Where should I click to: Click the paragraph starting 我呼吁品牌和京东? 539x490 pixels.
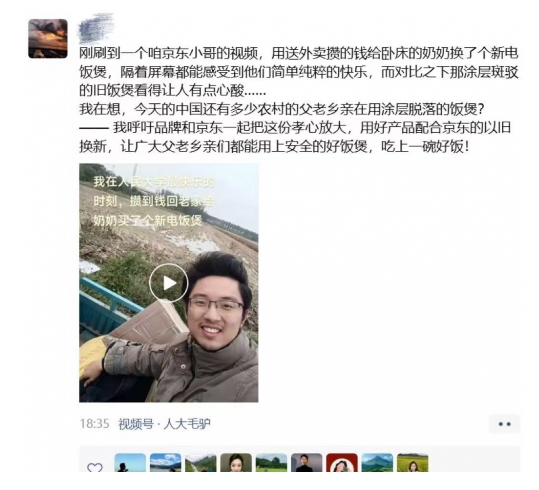[x=295, y=137]
